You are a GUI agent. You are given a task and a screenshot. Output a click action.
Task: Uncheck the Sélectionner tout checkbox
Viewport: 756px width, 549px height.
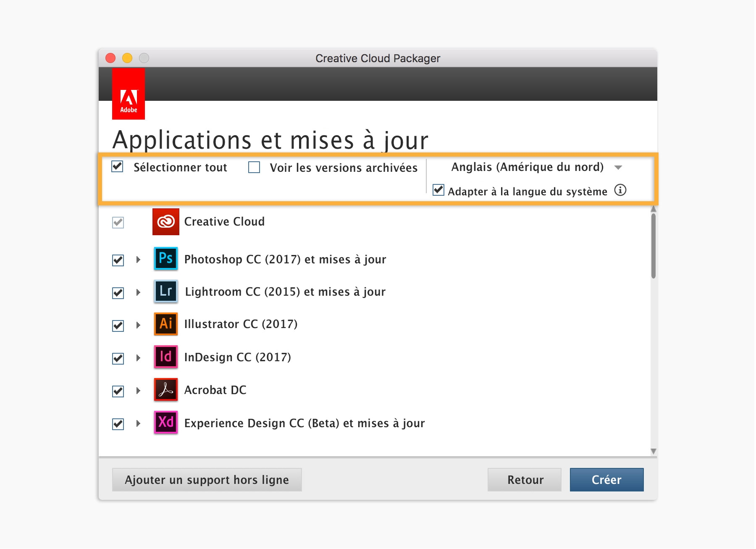click(118, 167)
